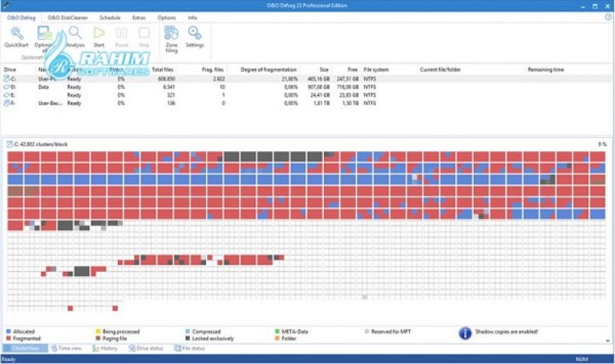Click the D: drive icon

tap(7, 87)
